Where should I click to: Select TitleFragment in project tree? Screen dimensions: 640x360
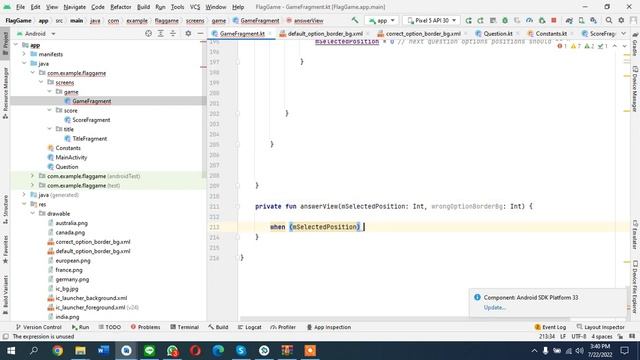point(89,138)
